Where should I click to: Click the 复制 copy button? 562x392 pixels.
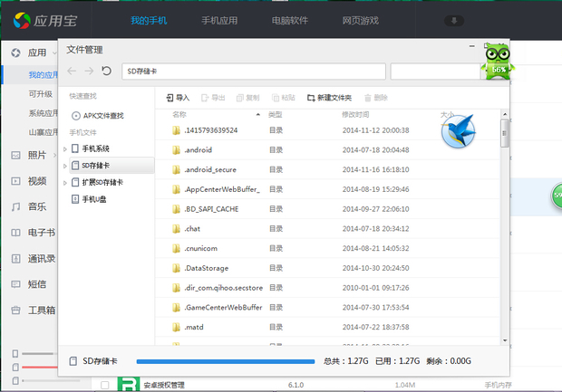[x=248, y=98]
